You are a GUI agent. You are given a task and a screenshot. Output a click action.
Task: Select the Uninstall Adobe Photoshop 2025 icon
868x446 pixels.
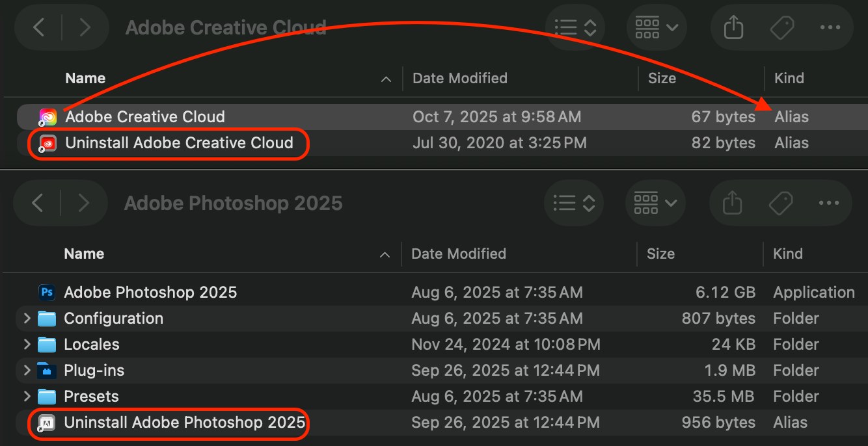[x=47, y=423]
